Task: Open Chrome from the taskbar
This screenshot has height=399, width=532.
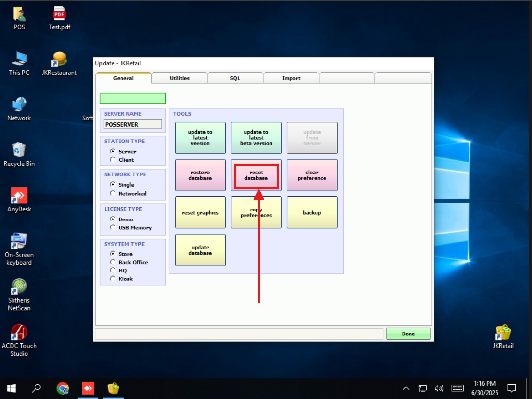Action: [63, 388]
